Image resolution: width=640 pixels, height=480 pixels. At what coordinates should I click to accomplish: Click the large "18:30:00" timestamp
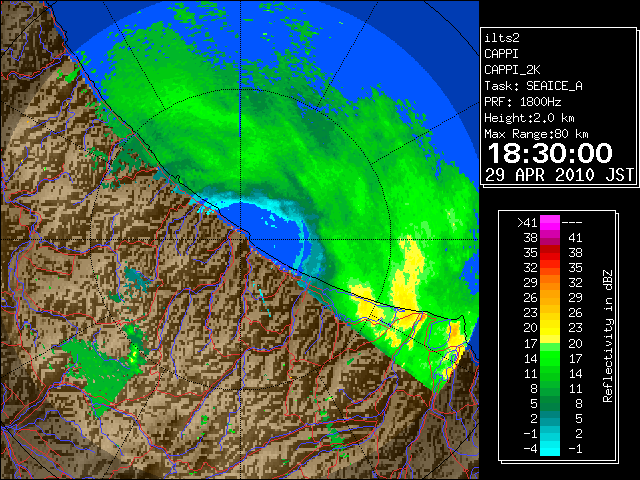click(550, 153)
